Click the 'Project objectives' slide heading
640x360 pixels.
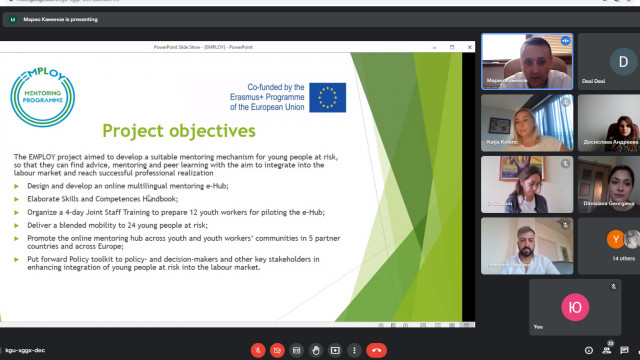click(179, 131)
